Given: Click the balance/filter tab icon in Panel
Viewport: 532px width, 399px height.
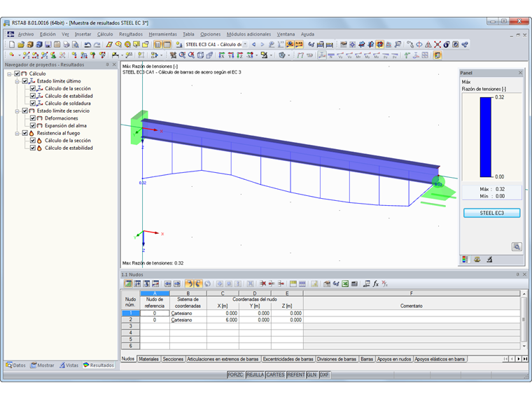Looking at the screenshot, I should click(x=477, y=260).
